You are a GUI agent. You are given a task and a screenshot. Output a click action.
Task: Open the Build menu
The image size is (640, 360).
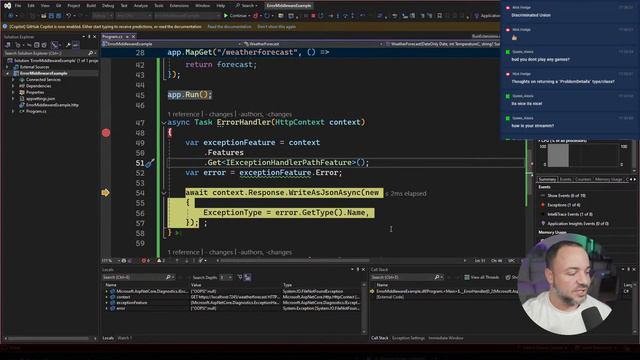tap(91, 6)
